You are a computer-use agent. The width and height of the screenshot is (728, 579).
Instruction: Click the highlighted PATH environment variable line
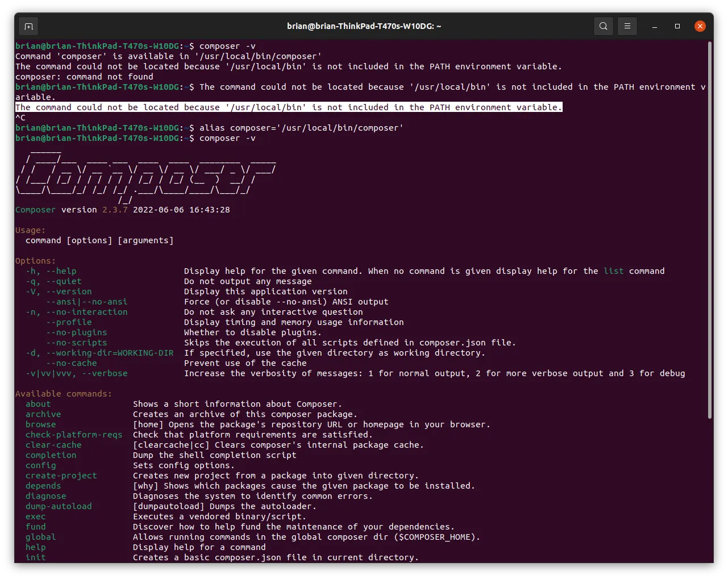[289, 107]
